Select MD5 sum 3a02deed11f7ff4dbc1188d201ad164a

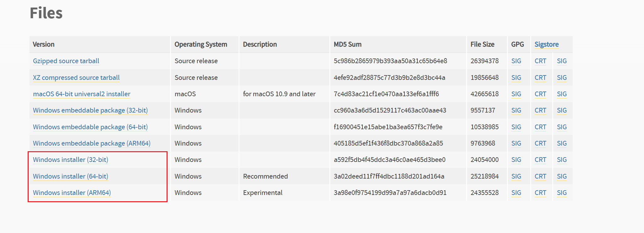pos(389,176)
